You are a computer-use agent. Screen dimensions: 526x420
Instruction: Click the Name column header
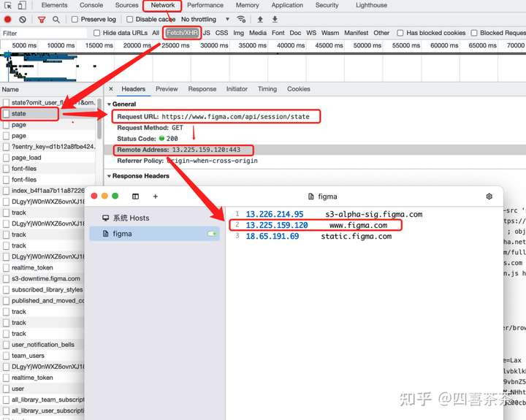click(x=10, y=90)
